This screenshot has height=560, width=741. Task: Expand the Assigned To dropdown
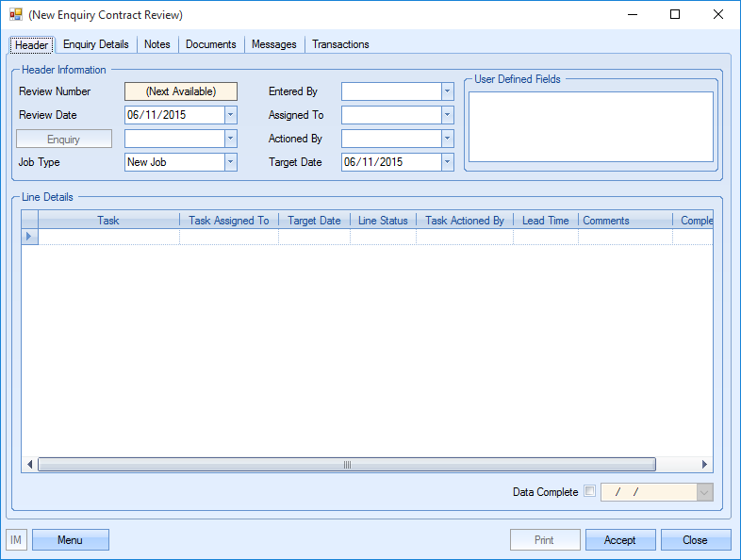click(448, 115)
